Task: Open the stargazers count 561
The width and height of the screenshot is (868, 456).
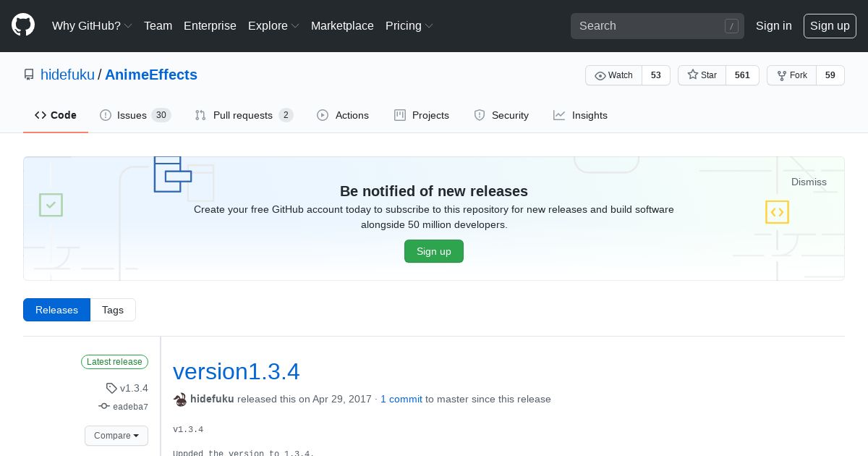Action: [x=742, y=75]
